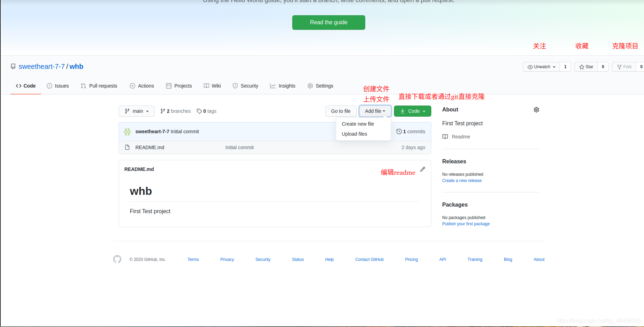Choose Upload files from menu

[x=364, y=134]
